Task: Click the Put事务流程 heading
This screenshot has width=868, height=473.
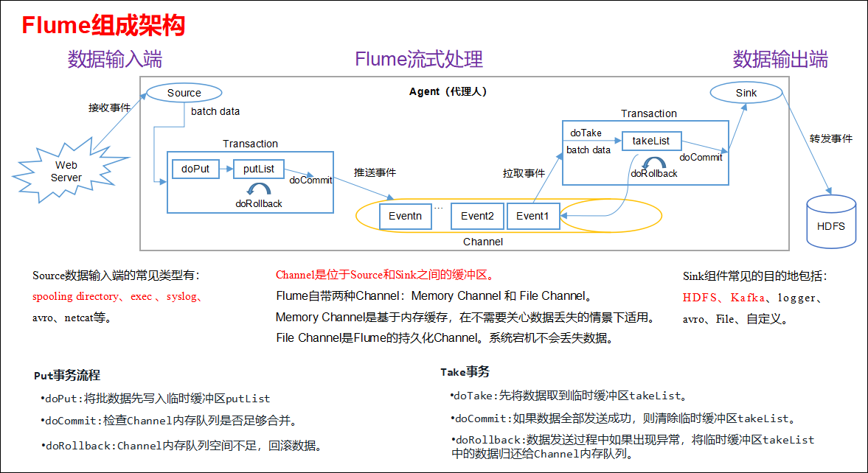Action: tap(67, 375)
